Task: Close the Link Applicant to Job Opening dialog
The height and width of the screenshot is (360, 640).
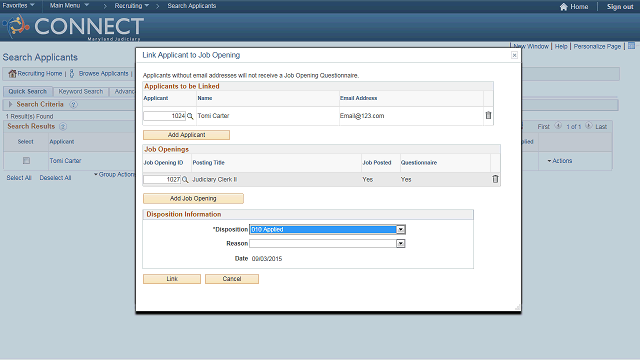Action: (514, 55)
